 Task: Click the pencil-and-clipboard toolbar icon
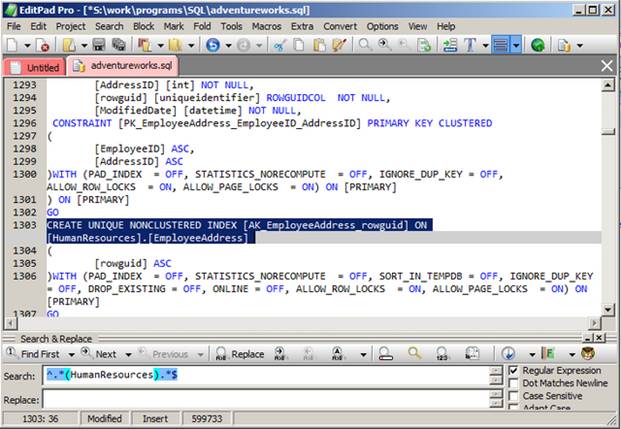click(x=339, y=45)
